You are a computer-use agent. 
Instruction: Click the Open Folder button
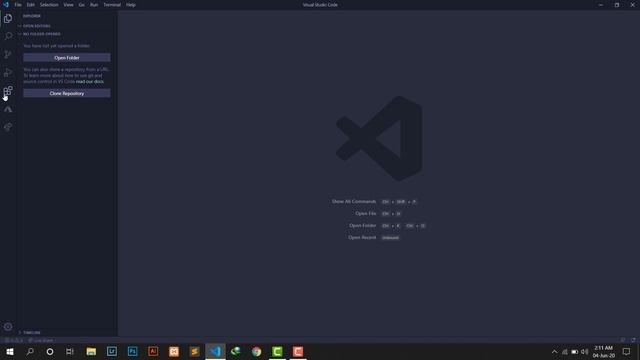[67, 58]
